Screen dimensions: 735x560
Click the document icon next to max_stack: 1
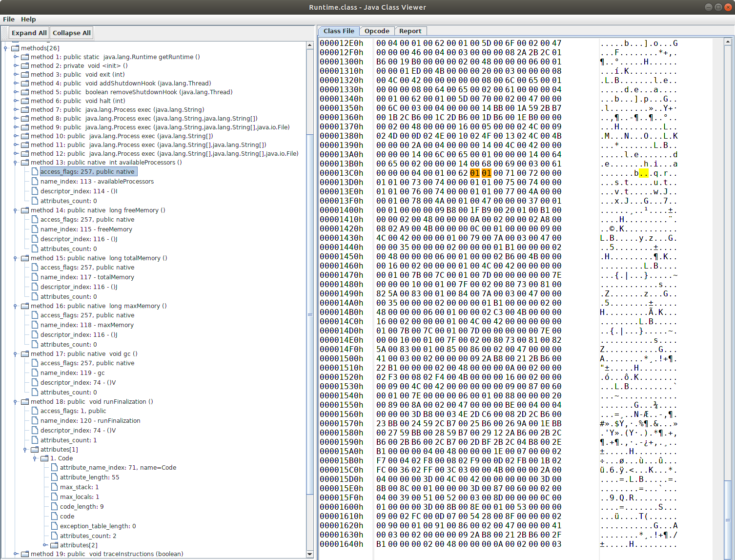click(x=54, y=487)
